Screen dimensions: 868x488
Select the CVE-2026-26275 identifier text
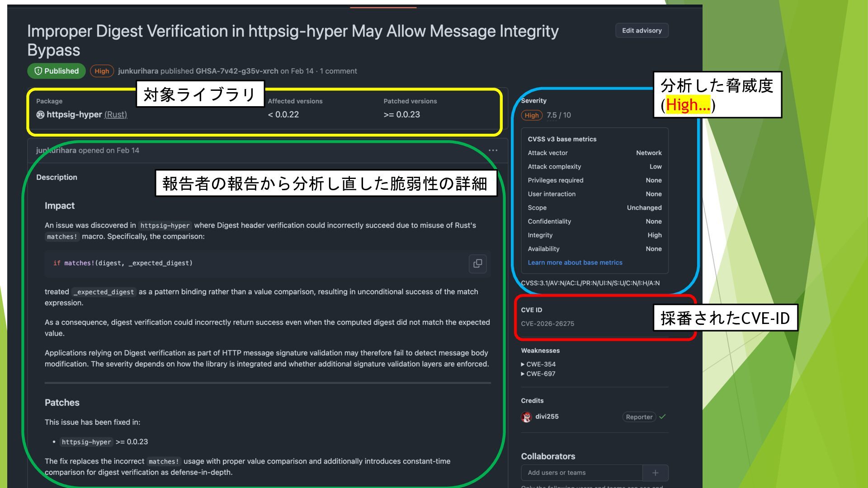click(x=547, y=324)
